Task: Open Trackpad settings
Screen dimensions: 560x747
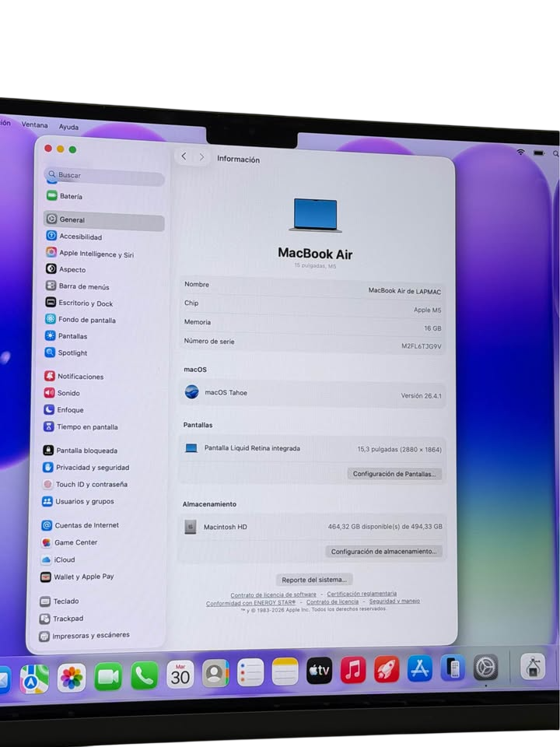Action: click(61, 619)
